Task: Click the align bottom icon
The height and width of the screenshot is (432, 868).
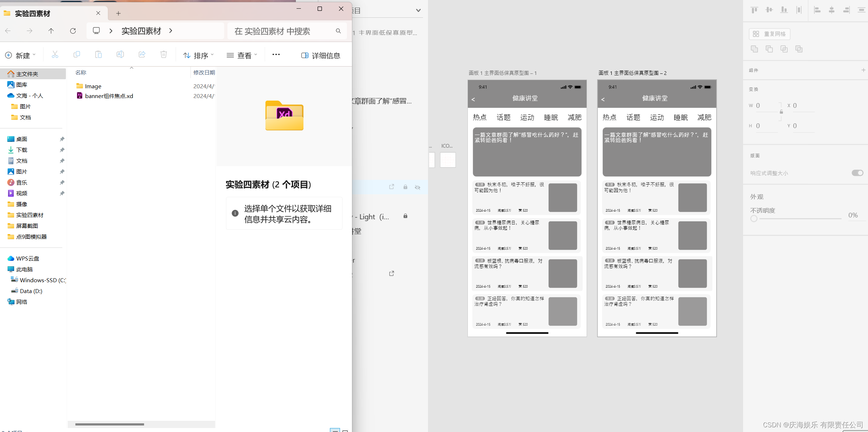Action: click(x=784, y=10)
